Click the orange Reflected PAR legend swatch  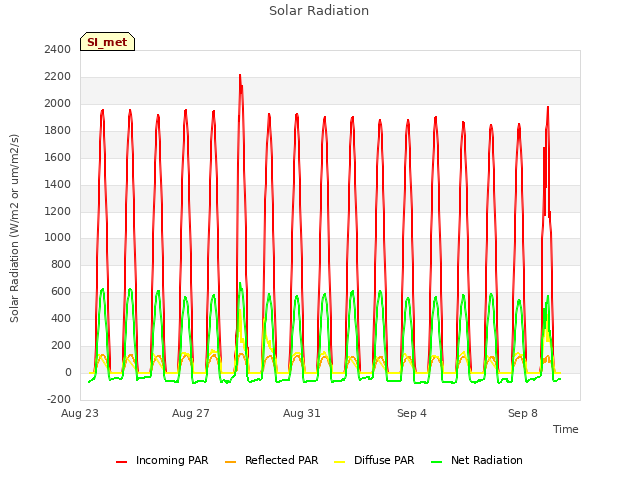[x=231, y=462]
